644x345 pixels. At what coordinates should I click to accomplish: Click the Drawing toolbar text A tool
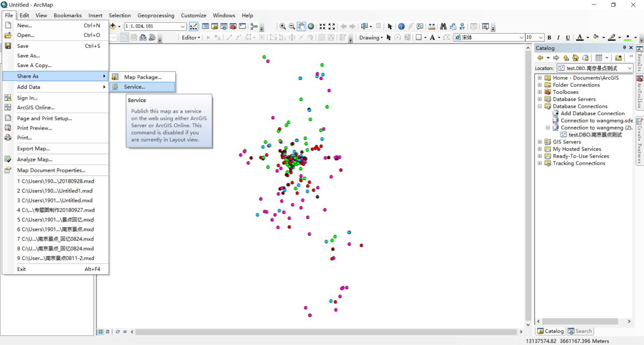tap(432, 38)
